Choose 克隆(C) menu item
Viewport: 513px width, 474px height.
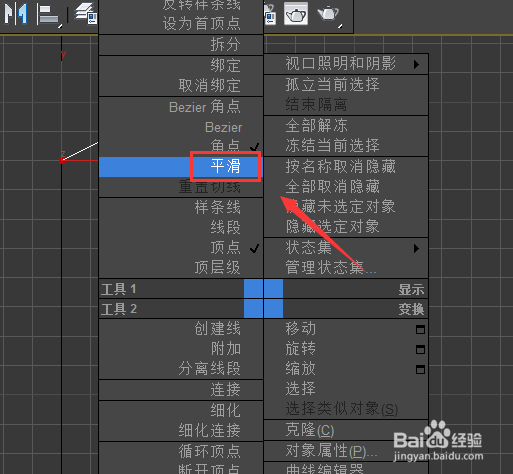(310, 430)
